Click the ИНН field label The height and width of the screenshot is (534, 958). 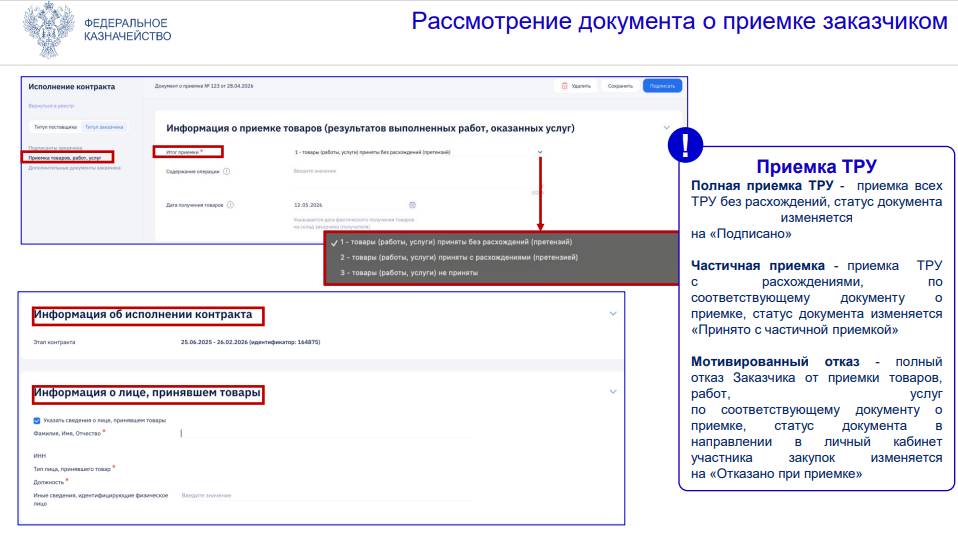point(40,456)
